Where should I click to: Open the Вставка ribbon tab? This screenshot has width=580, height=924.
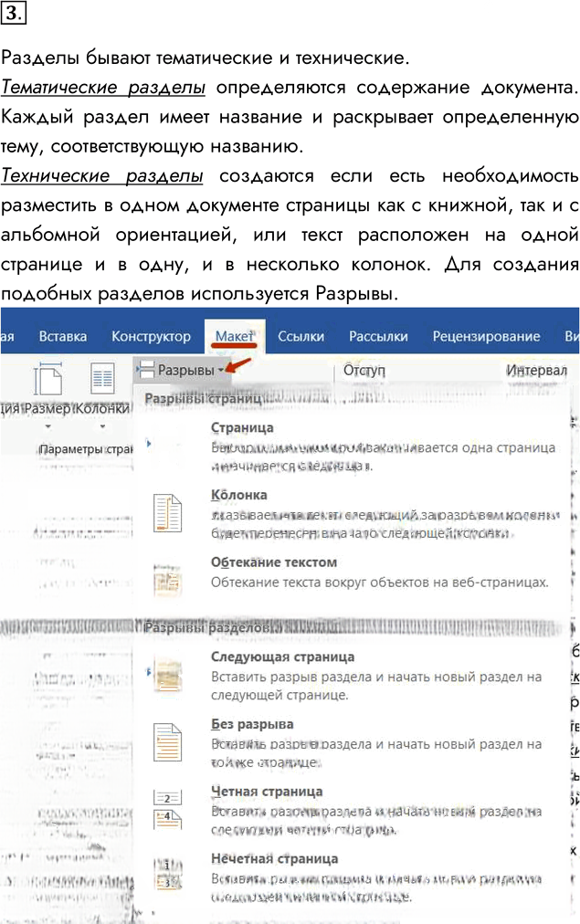click(x=62, y=337)
